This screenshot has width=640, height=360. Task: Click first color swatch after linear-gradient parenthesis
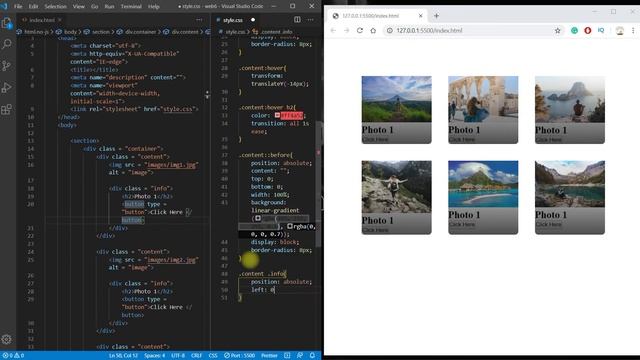coord(258,218)
